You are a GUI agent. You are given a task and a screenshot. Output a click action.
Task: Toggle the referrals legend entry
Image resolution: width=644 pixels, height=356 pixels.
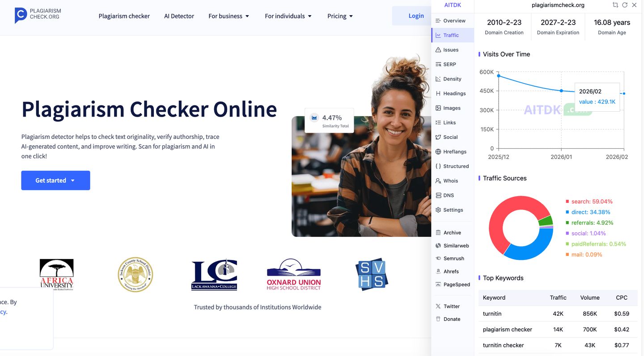click(589, 223)
